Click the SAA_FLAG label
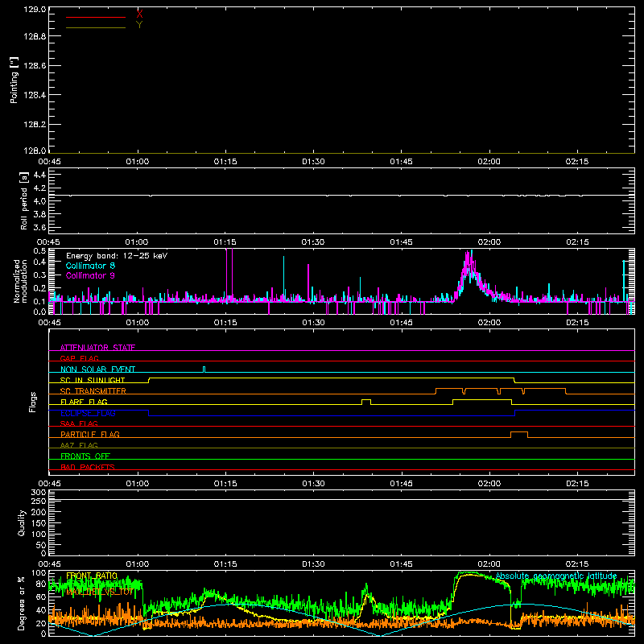 tap(79, 423)
